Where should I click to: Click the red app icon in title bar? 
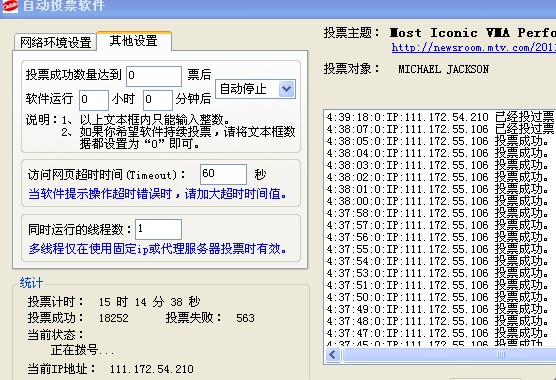tap(10, 6)
